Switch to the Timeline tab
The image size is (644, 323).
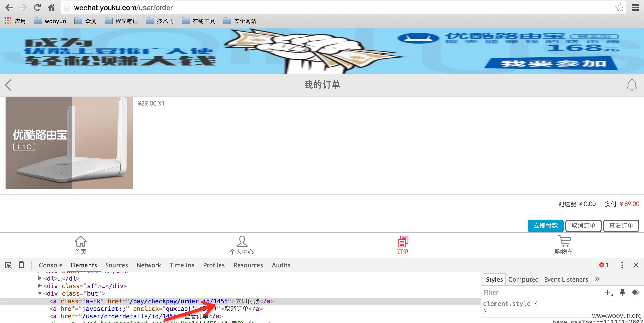click(182, 265)
